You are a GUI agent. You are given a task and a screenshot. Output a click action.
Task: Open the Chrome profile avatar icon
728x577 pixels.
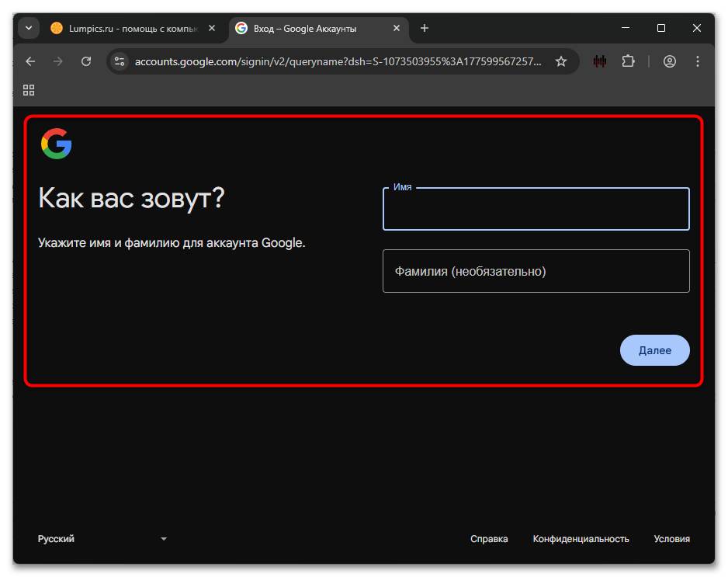pos(670,61)
